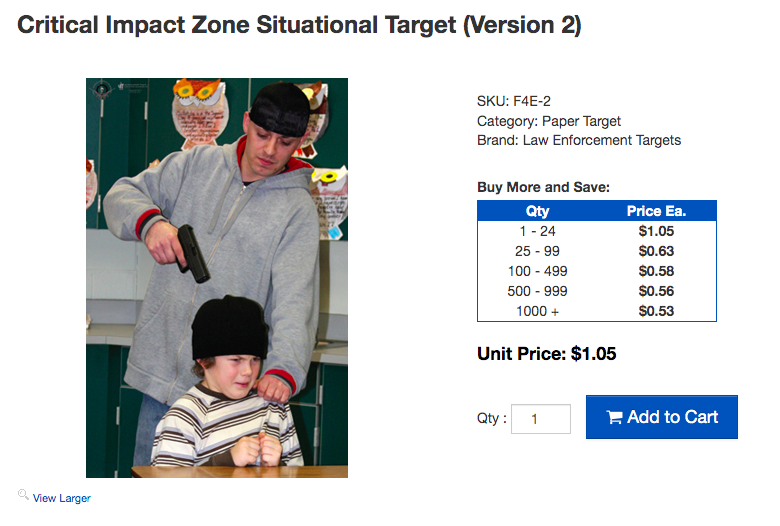Select the 1000 + quantity tier

[537, 311]
